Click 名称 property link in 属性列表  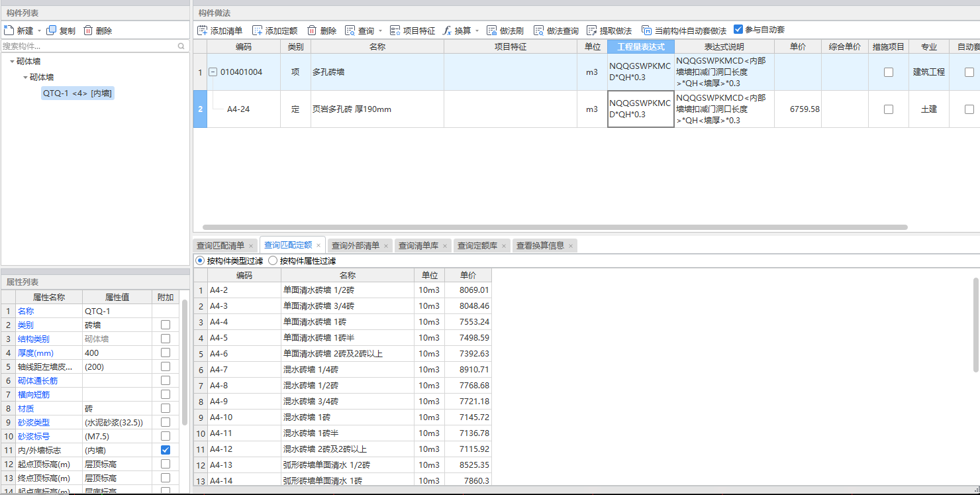coord(26,311)
